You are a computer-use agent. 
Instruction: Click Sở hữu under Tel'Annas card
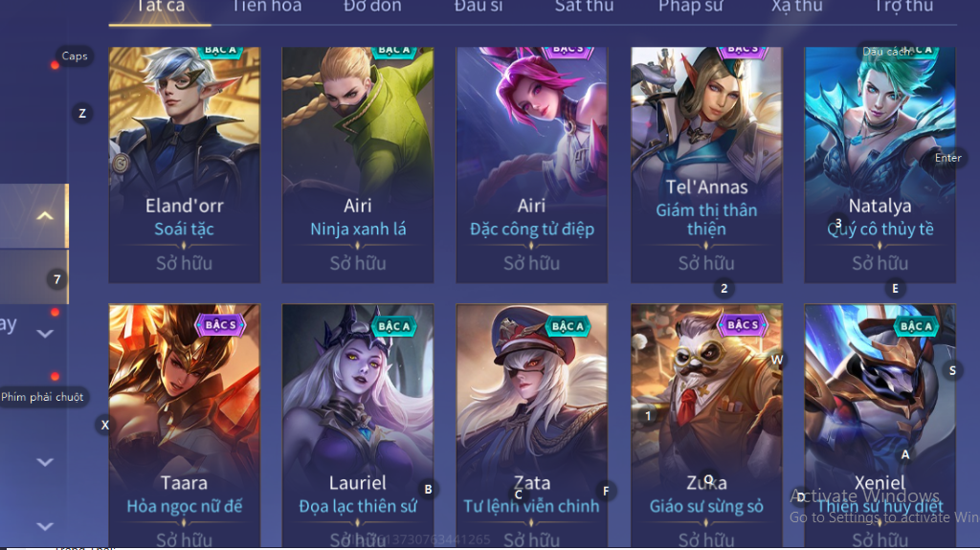[x=706, y=263]
